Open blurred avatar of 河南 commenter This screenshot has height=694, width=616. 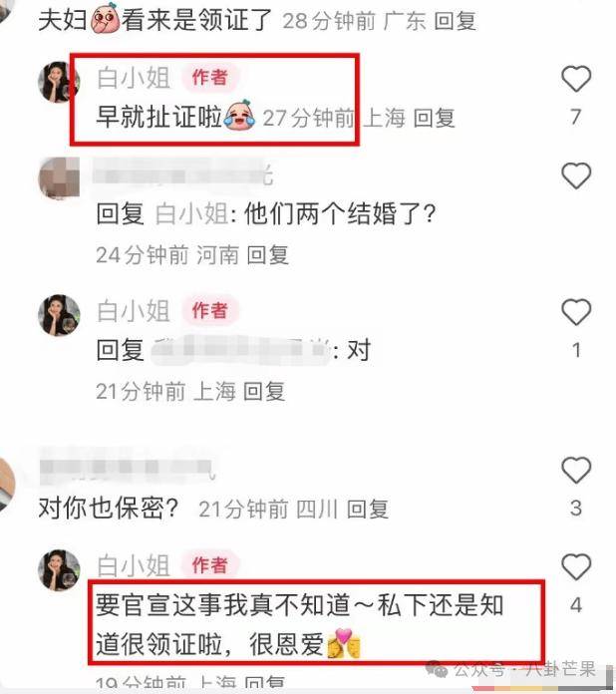[59, 177]
